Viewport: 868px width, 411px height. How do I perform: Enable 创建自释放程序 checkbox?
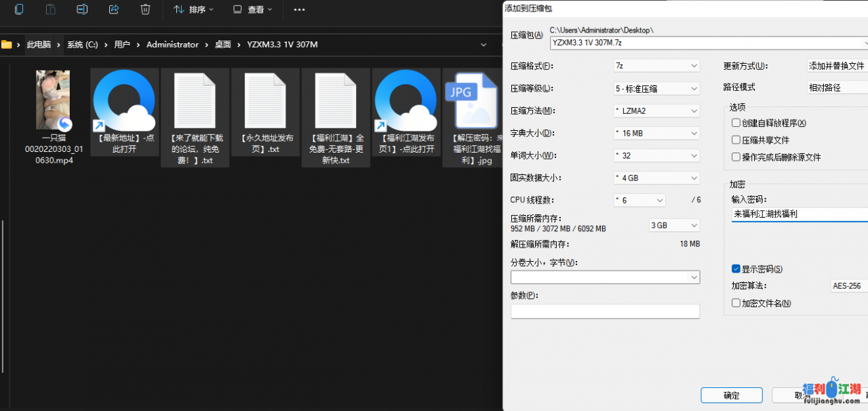click(736, 123)
